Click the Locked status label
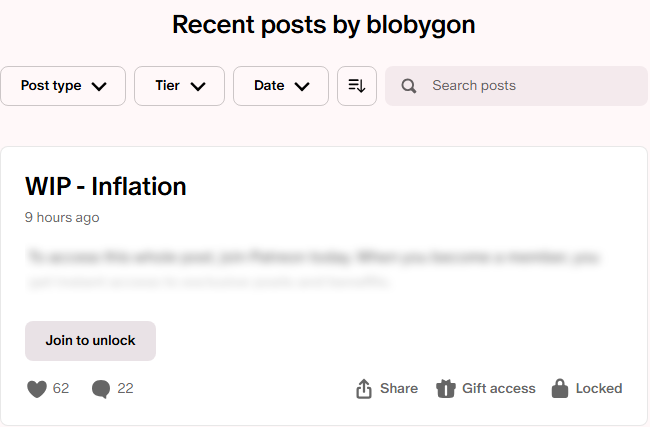 click(599, 389)
